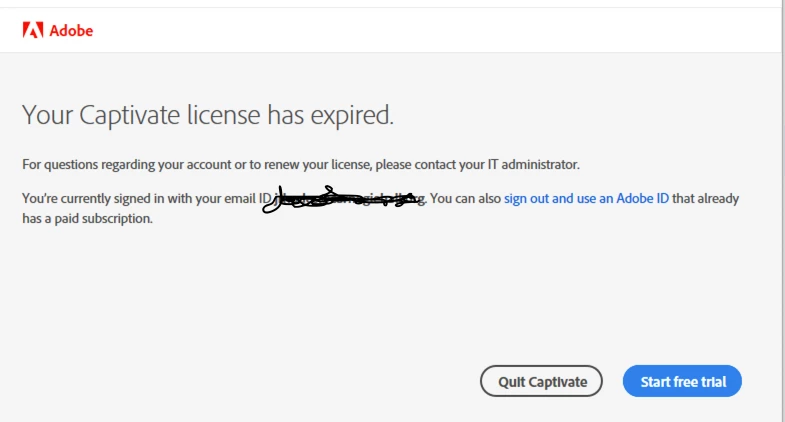The height and width of the screenshot is (422, 785).
Task: Start the free trial
Action: [x=682, y=381]
